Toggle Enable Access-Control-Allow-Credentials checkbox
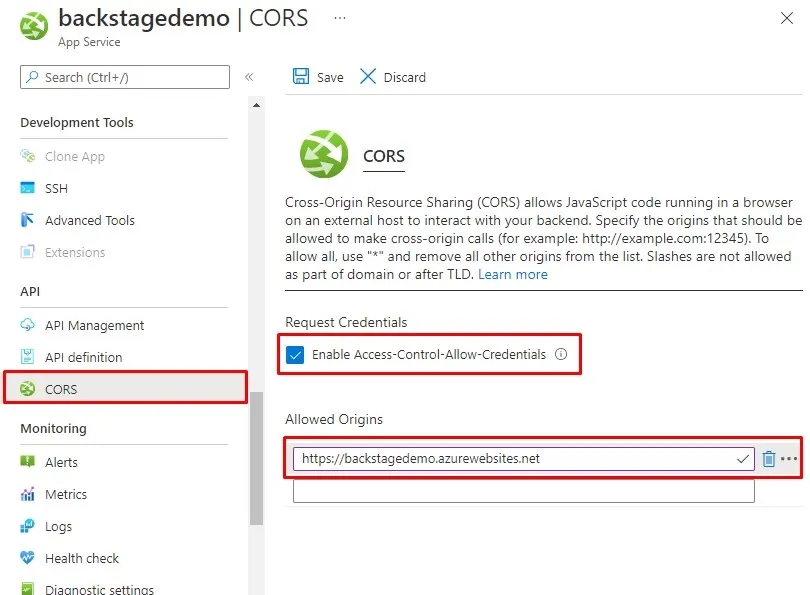 pos(295,355)
